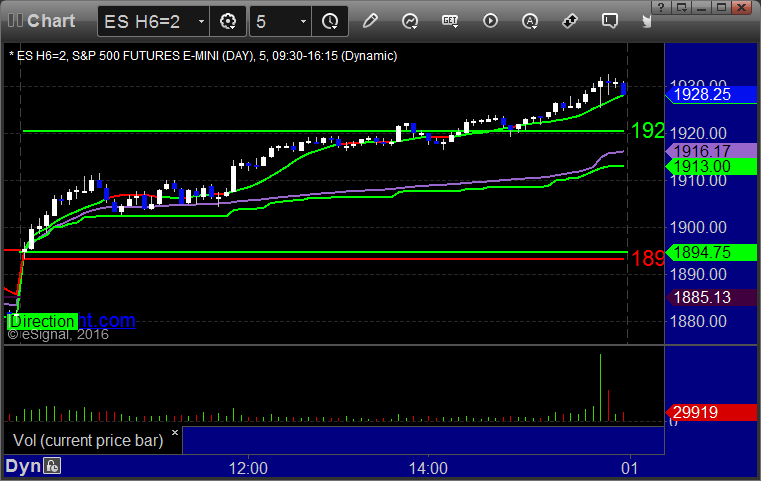This screenshot has width=761, height=481.
Task: Click the blue 1928.25 current price marker
Action: [711, 95]
